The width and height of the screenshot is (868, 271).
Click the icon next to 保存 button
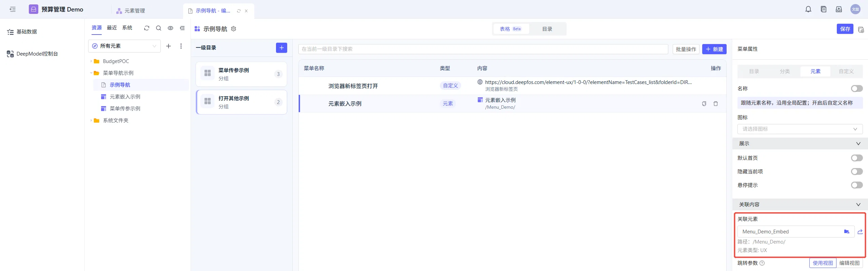(x=861, y=29)
